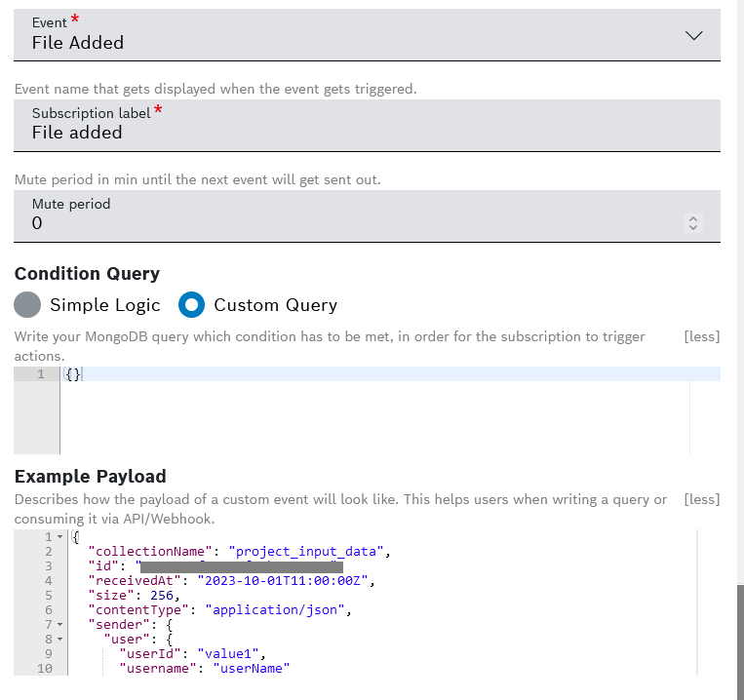Viewport: 744px width, 700px height.
Task: Fold the "user" object at line 8
Action: pos(59,639)
